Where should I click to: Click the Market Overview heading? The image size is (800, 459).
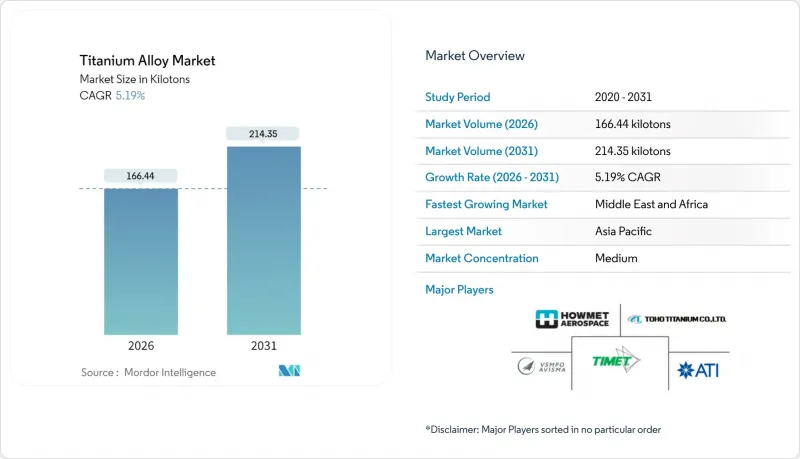click(475, 56)
